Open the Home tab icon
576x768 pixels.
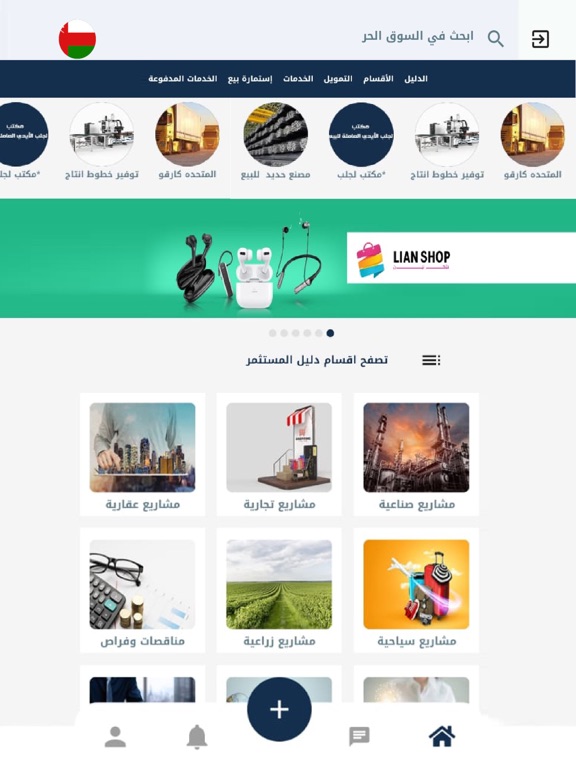point(442,736)
